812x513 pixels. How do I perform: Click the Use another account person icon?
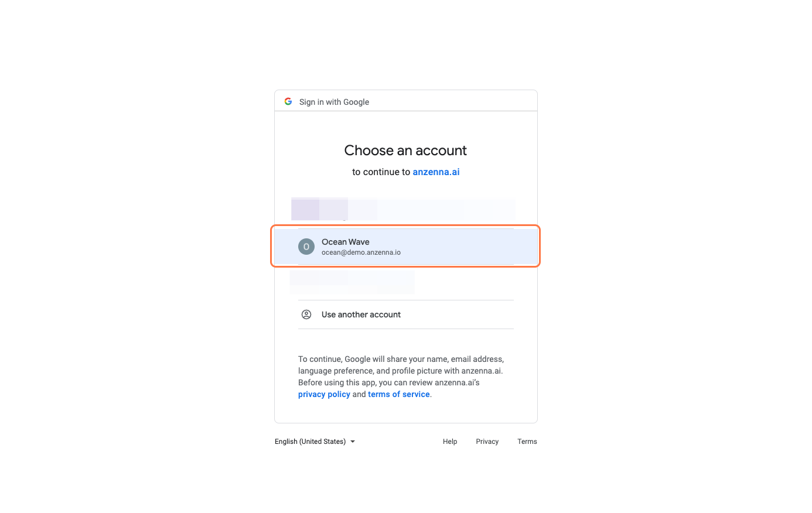pos(306,314)
